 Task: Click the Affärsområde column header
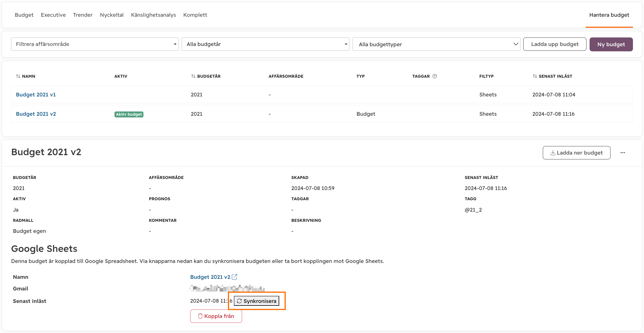[x=286, y=76]
